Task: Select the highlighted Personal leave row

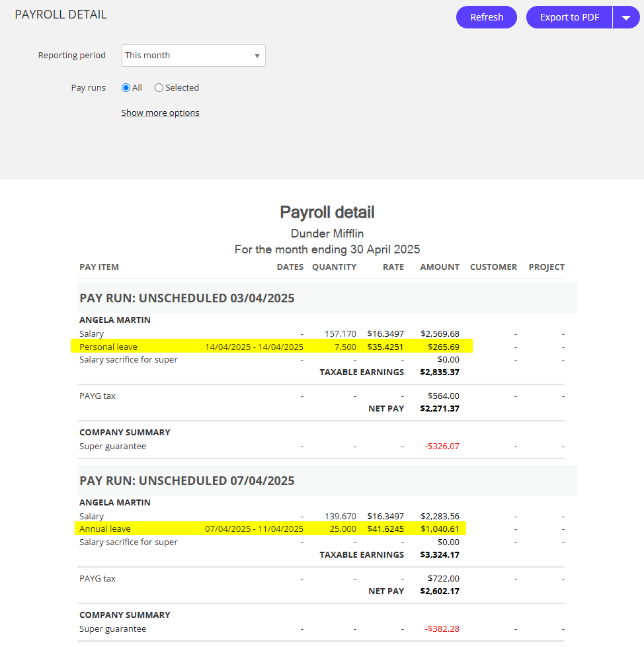Action: coord(271,347)
